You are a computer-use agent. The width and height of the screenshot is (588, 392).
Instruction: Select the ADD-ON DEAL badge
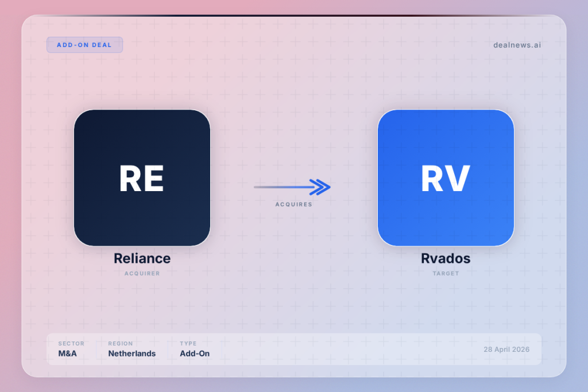tap(84, 45)
